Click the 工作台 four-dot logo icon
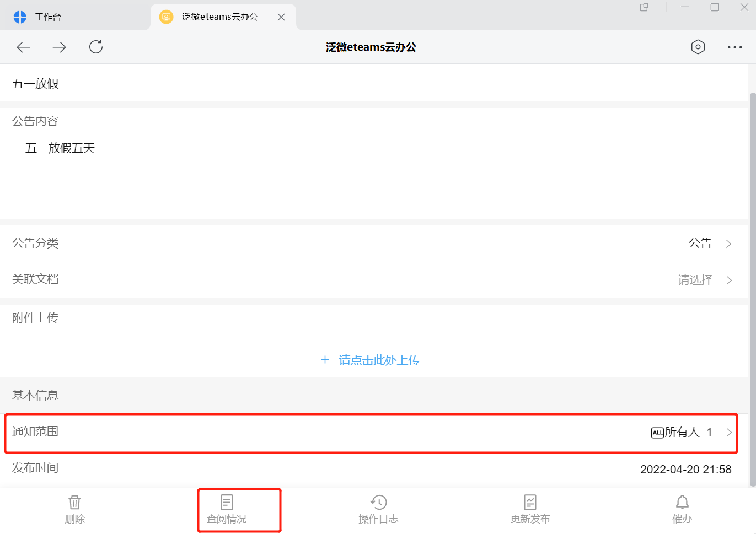The width and height of the screenshot is (756, 534). [x=20, y=17]
